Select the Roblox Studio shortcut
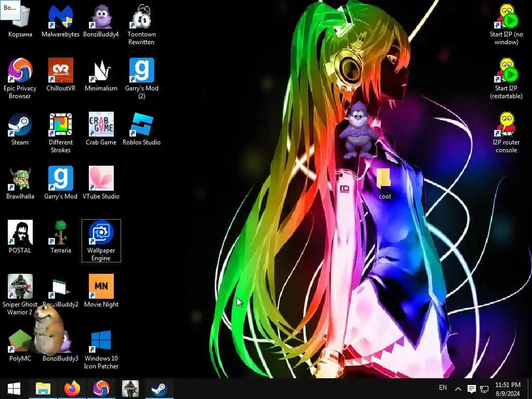This screenshot has width=532, height=399. pos(141,129)
